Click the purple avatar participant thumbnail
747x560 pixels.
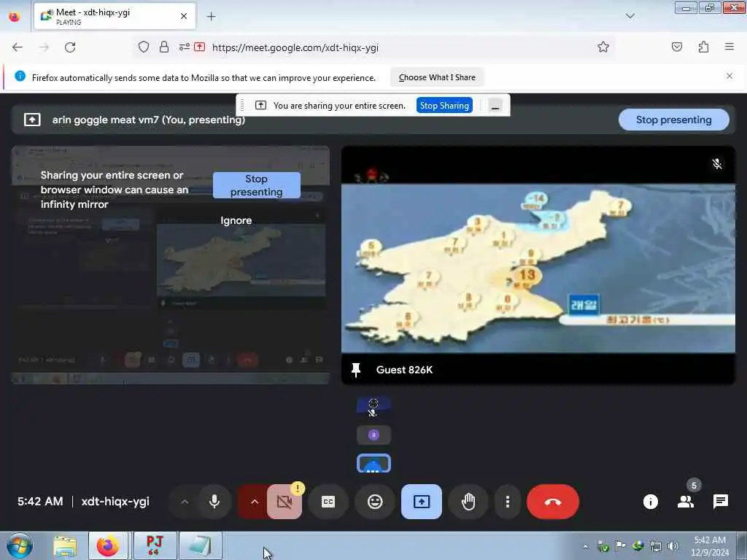coord(374,435)
